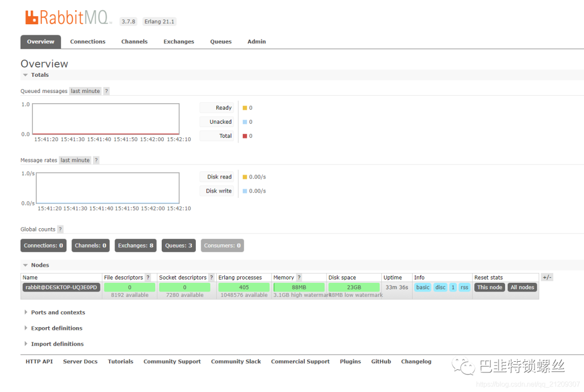Click the disc info tag
584x392 pixels.
pos(440,288)
